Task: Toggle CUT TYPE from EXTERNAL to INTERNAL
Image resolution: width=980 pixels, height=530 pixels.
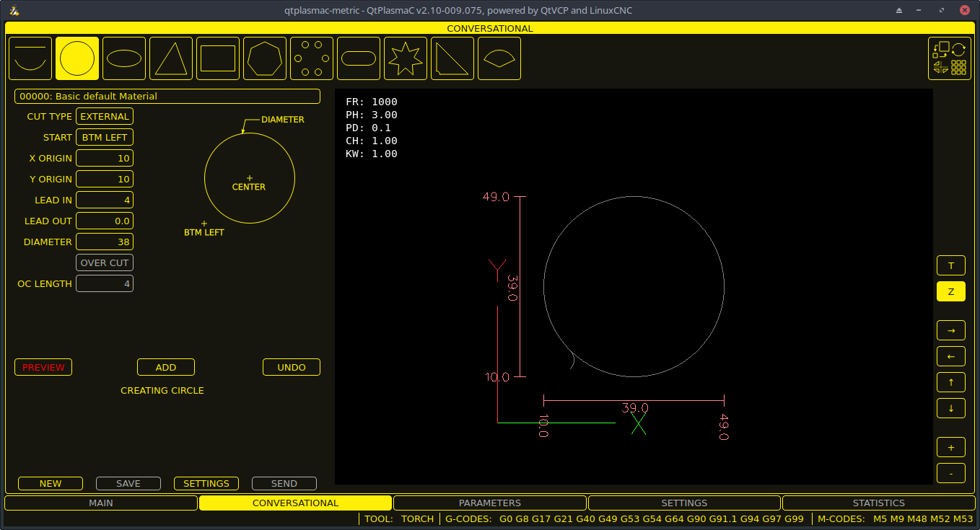Action: (x=104, y=116)
